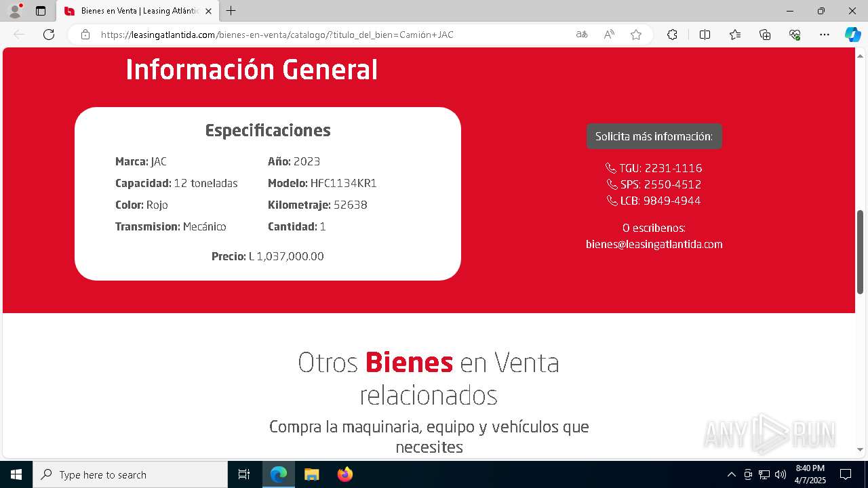This screenshot has width=868, height=488.
Task: Open Task View on the taskbar
Action: (x=244, y=474)
